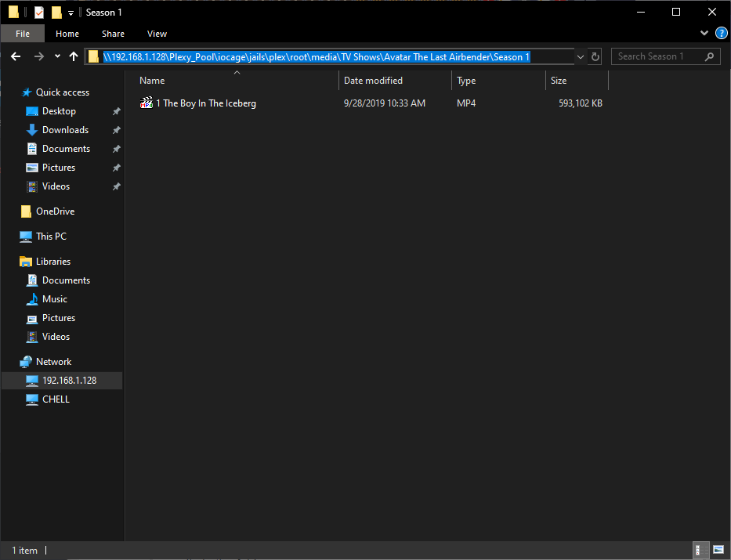Viewport: 731px width, 560px height.
Task: Select CHELL network computer
Action: pyautogui.click(x=56, y=399)
